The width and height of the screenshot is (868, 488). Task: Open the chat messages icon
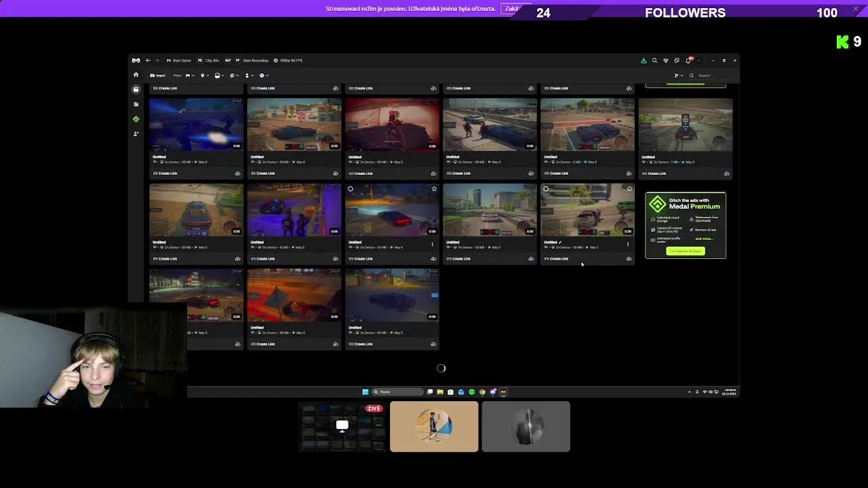676,60
